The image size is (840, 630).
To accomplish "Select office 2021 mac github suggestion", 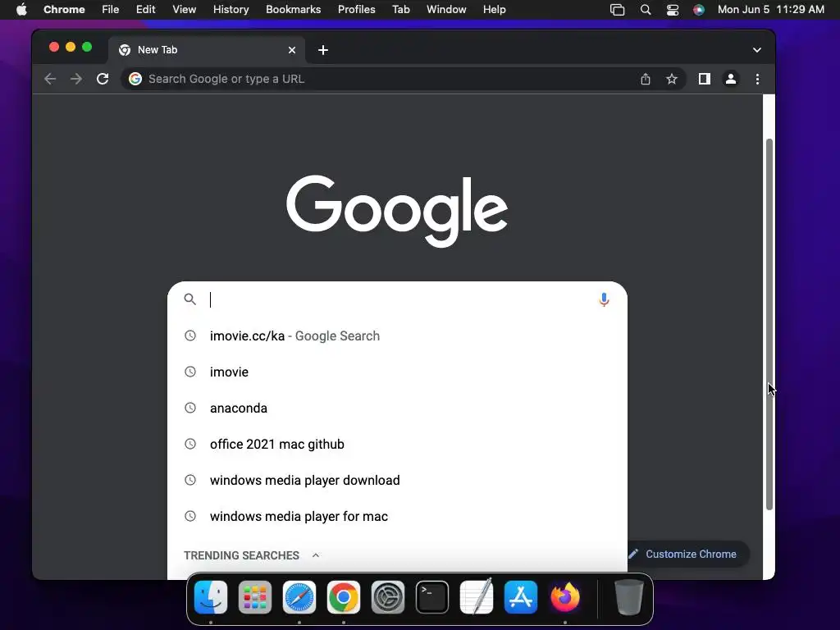I will (397, 444).
